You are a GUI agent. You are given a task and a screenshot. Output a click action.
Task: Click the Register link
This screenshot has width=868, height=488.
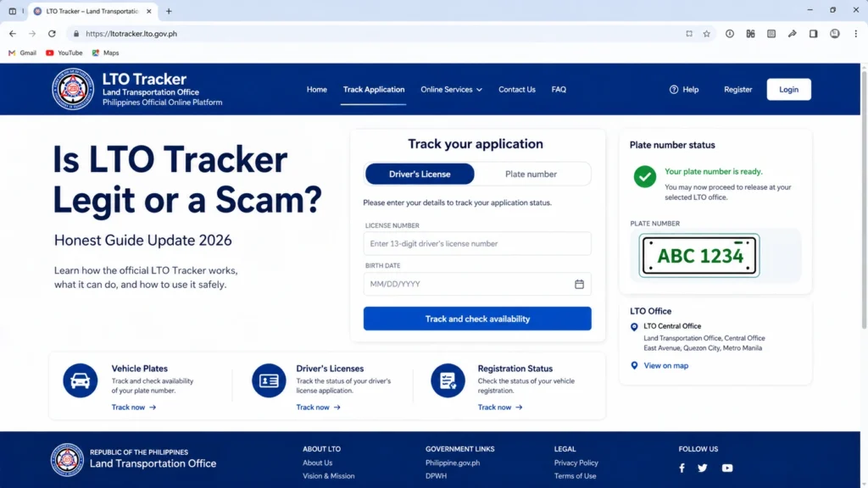click(x=738, y=90)
